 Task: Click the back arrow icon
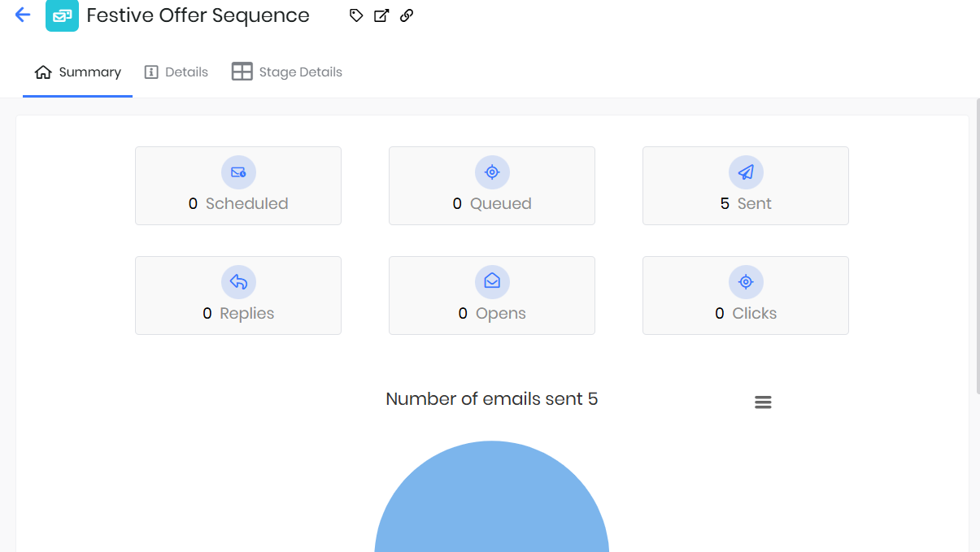click(23, 15)
